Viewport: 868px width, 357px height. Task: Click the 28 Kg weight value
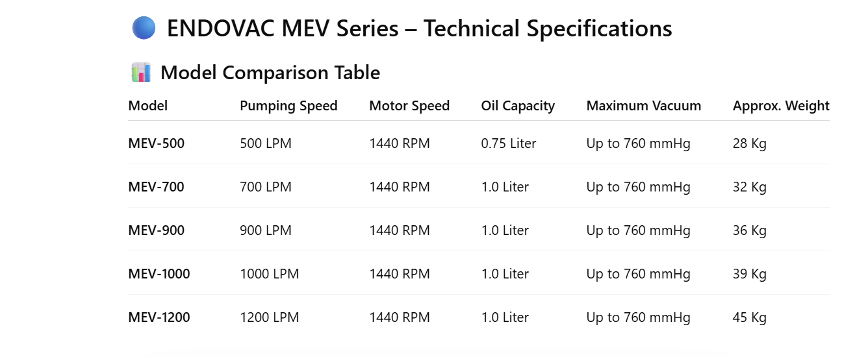click(x=750, y=143)
